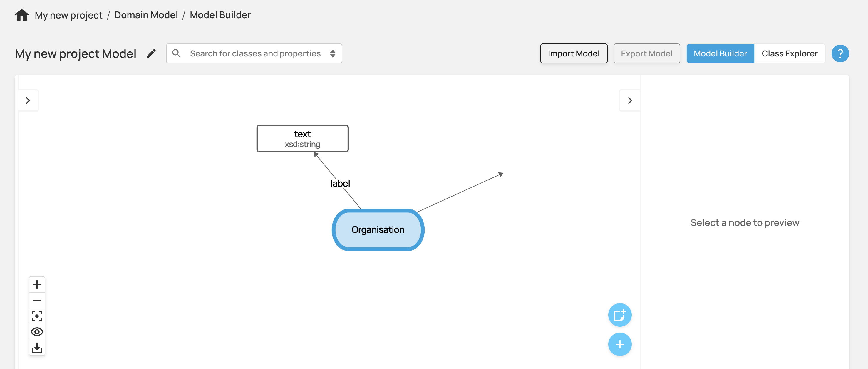Screen dimensions: 868x369
Task: Open My new project breadcrumb
Action: (68, 15)
